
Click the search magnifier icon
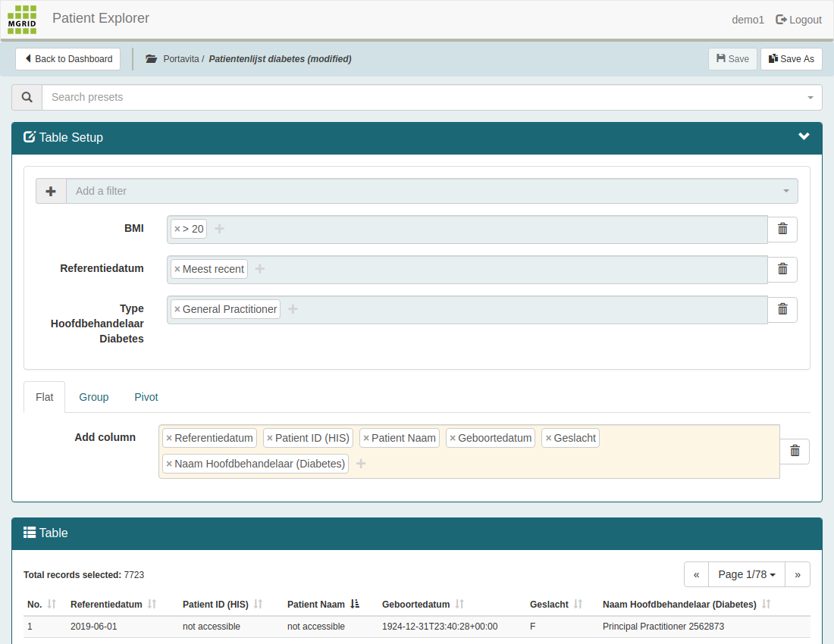pyautogui.click(x=27, y=97)
